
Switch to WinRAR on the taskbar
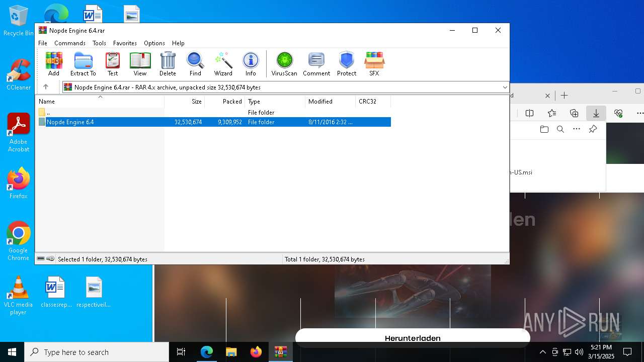click(x=280, y=352)
